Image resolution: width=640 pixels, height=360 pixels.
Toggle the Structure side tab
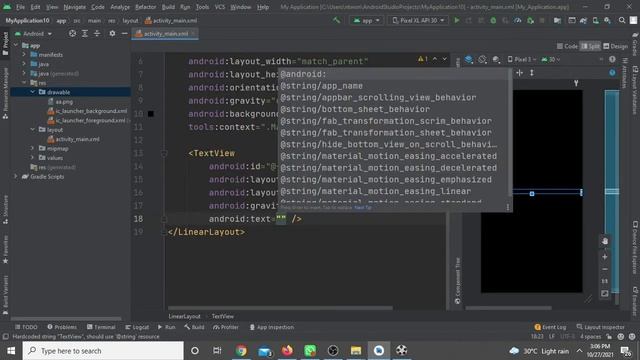(x=5, y=210)
